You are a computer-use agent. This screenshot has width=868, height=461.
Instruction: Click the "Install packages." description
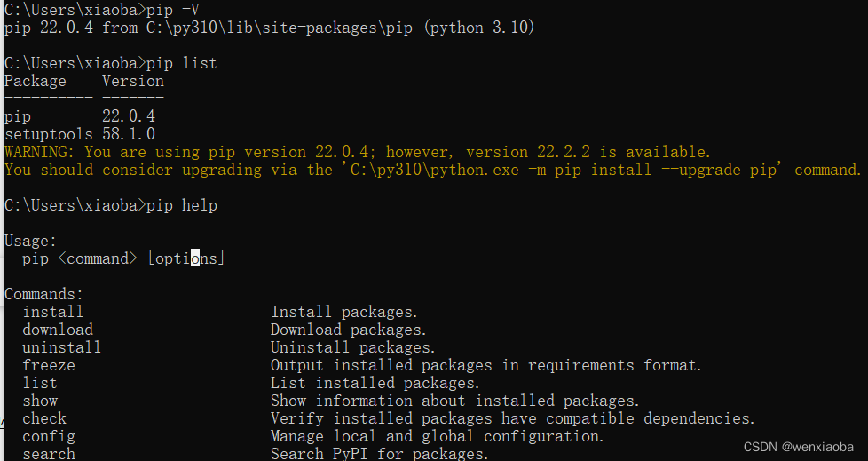343,312
